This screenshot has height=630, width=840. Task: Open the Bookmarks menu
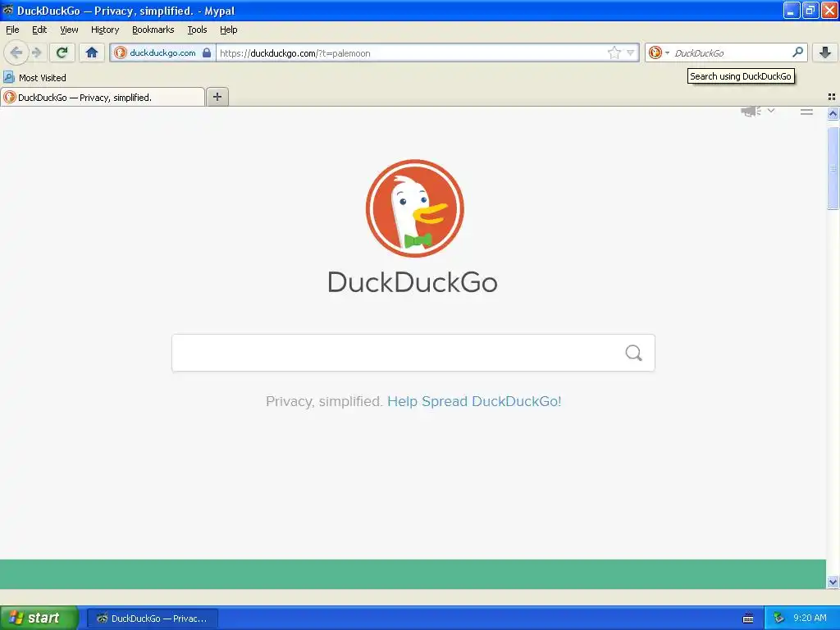point(153,30)
